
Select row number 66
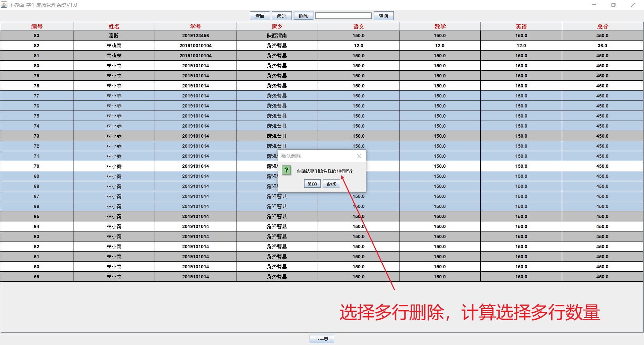coord(37,206)
